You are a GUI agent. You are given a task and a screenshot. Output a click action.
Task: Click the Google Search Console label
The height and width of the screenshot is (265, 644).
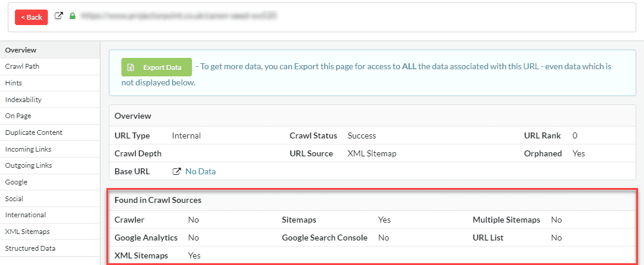pos(325,238)
